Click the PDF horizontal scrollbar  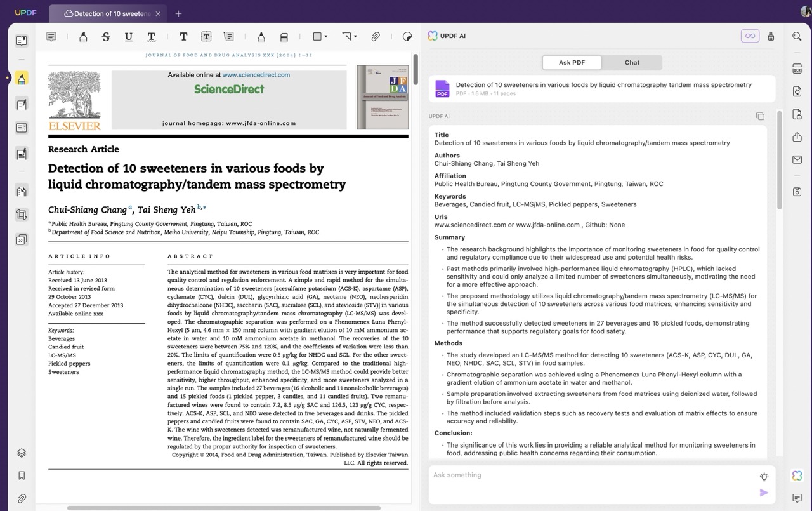pos(224,508)
